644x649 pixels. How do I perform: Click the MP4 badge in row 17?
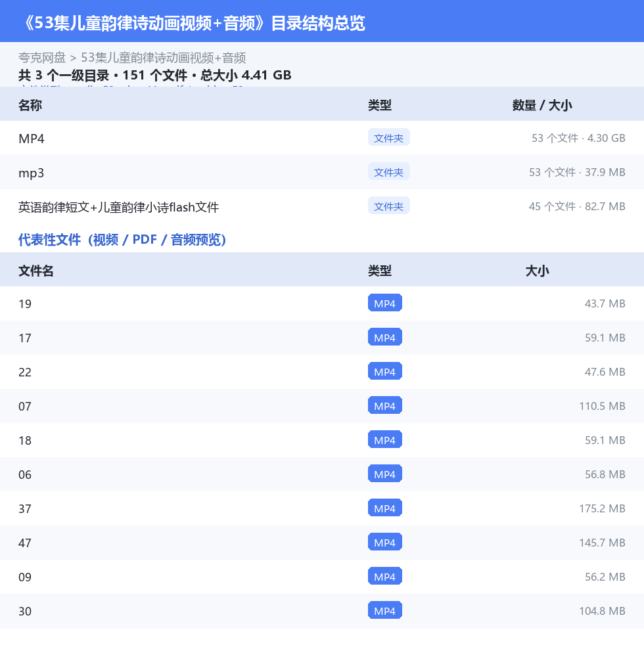[384, 338]
